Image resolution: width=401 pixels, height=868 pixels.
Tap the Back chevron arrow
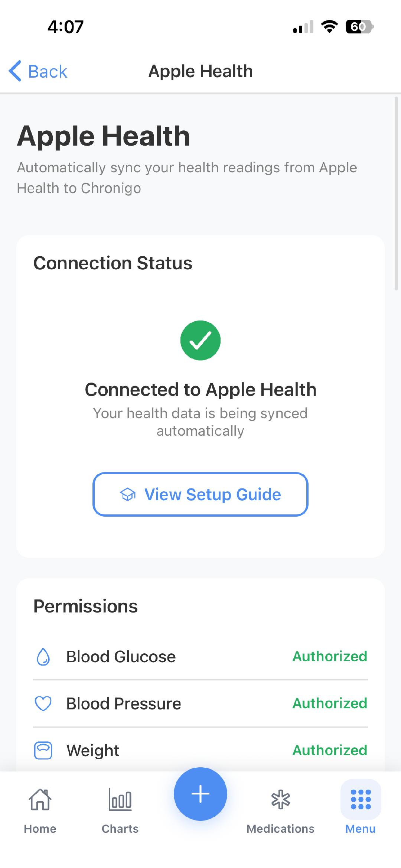tap(15, 71)
